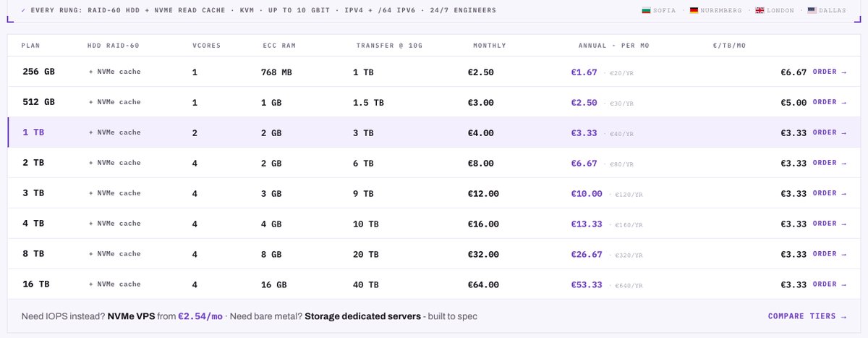Screen dimensions: 868x338
Task: Click the €10.00 annual per-month price
Action: click(x=587, y=193)
